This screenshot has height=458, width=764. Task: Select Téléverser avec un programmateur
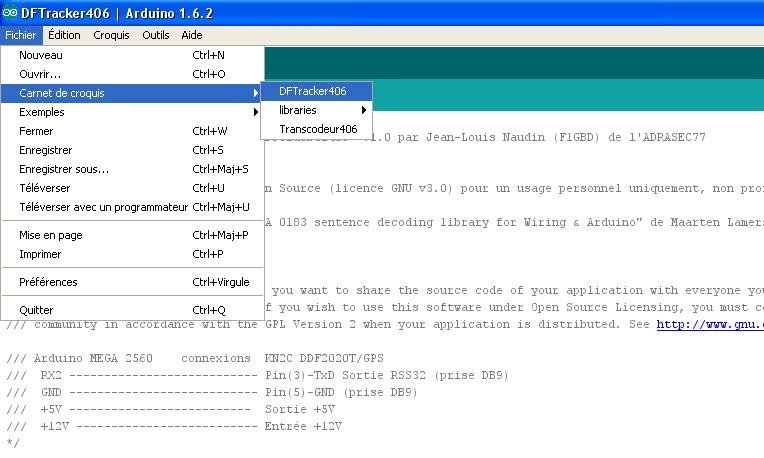(x=133, y=207)
